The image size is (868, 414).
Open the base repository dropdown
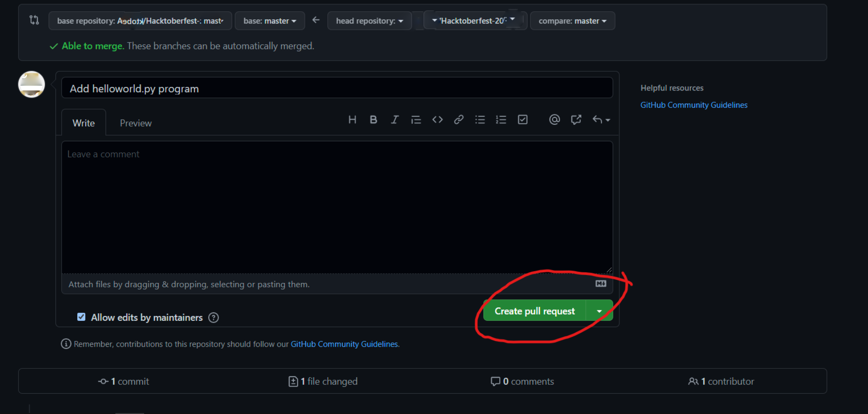click(140, 21)
